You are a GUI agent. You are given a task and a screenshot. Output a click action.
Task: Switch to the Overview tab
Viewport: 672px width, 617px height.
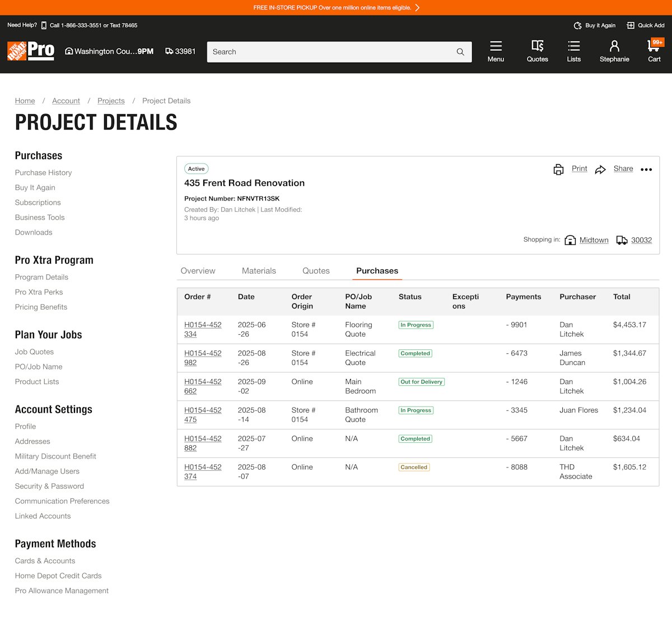198,270
